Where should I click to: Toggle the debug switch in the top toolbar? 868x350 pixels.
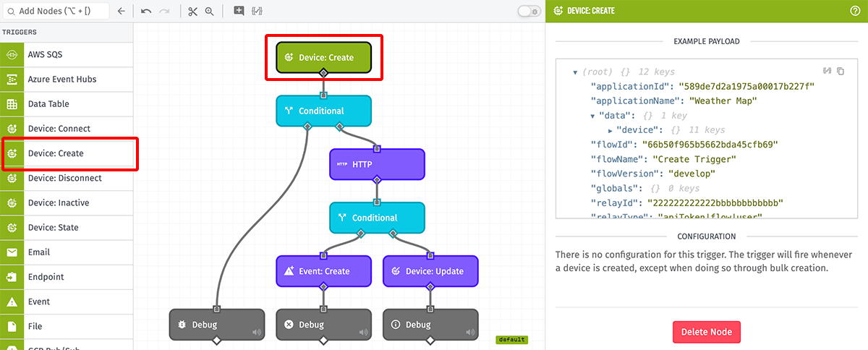click(x=529, y=12)
